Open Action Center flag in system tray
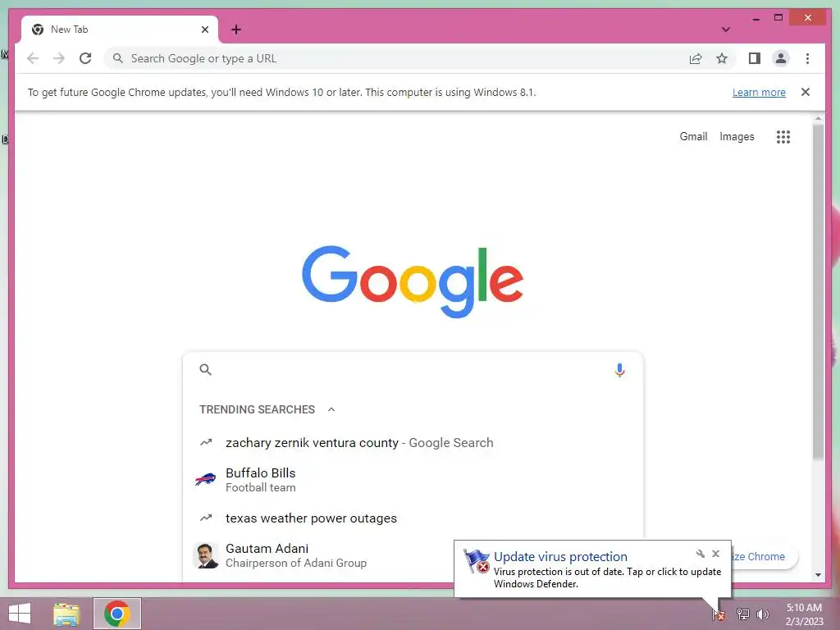Screen dimensions: 840x630 point(719,614)
